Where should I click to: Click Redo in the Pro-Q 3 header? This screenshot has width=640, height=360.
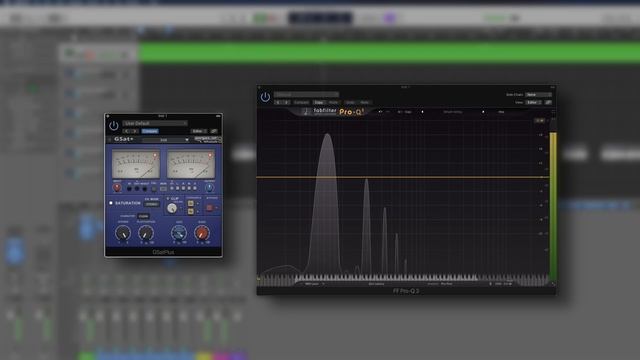pos(365,102)
